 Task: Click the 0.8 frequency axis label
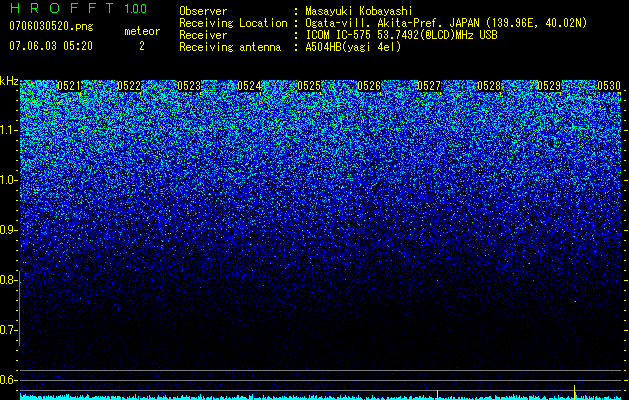click(x=8, y=280)
